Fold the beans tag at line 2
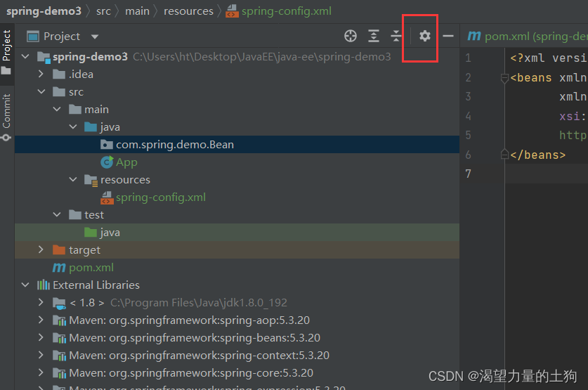 pyautogui.click(x=504, y=78)
